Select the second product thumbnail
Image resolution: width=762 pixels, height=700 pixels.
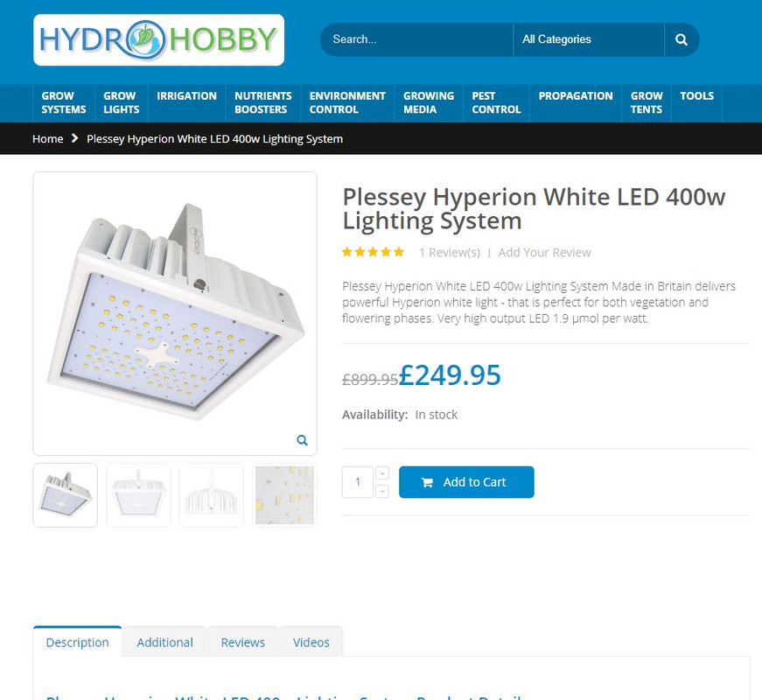pos(138,495)
